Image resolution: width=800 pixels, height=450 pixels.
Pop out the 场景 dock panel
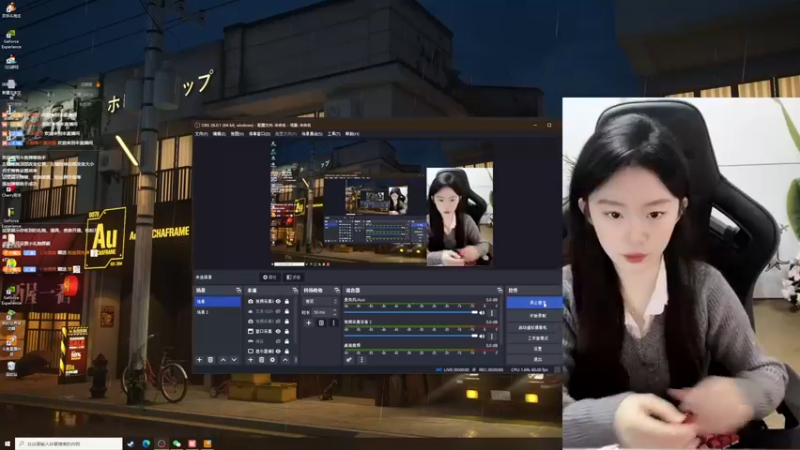tap(238, 290)
